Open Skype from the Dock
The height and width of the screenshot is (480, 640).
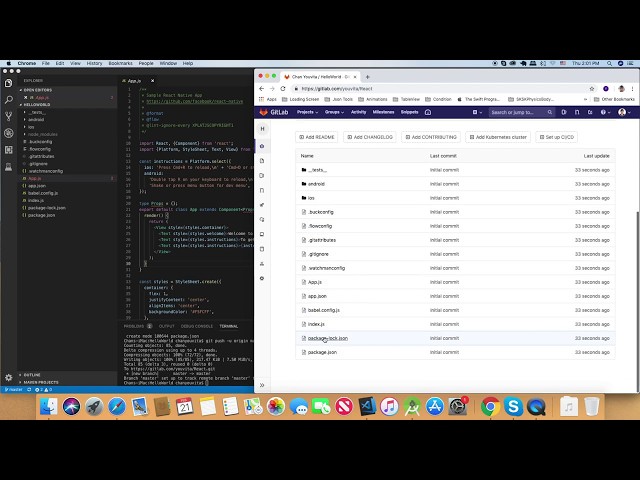coord(513,407)
